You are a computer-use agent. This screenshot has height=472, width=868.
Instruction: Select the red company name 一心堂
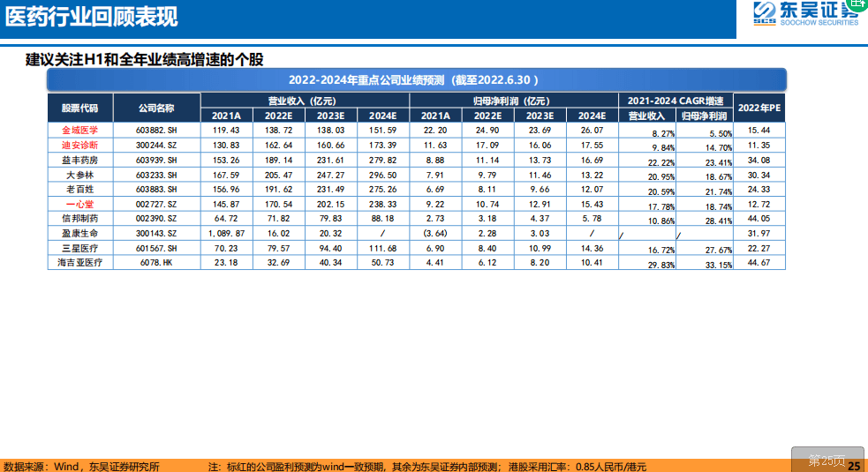pyautogui.click(x=79, y=204)
